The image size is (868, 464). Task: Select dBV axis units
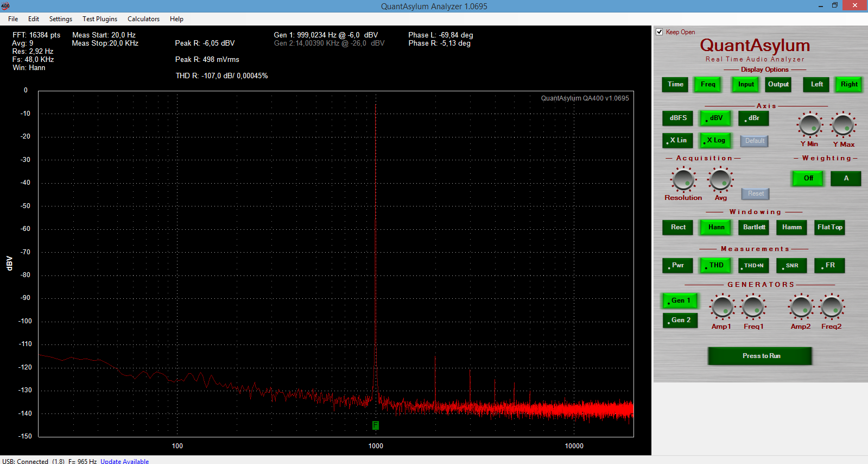(715, 118)
